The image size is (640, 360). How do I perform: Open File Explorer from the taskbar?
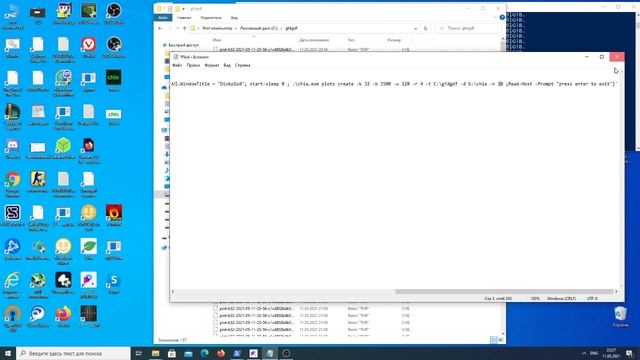click(156, 353)
